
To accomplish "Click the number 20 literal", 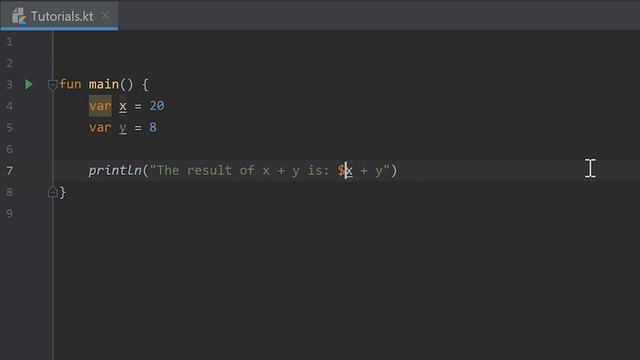I will (157, 106).
